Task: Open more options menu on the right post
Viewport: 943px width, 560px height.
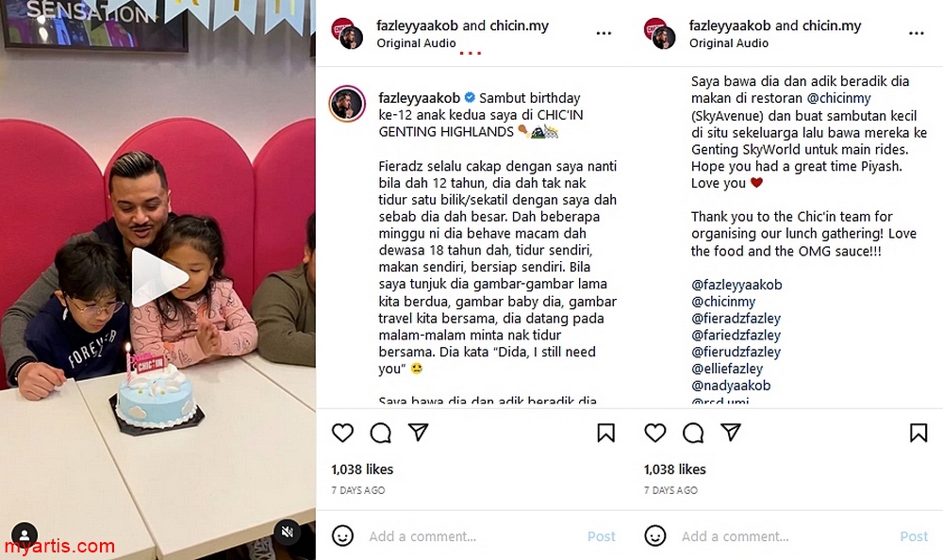Action: (x=916, y=33)
